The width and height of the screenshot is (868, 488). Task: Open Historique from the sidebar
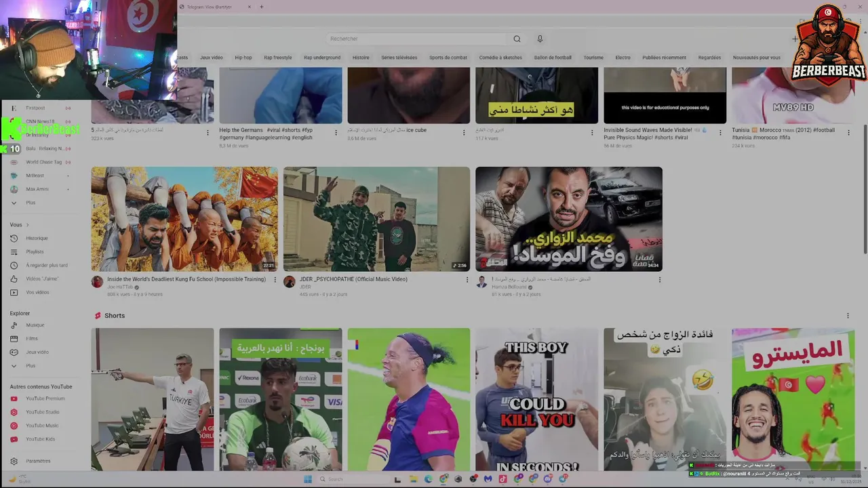click(38, 239)
